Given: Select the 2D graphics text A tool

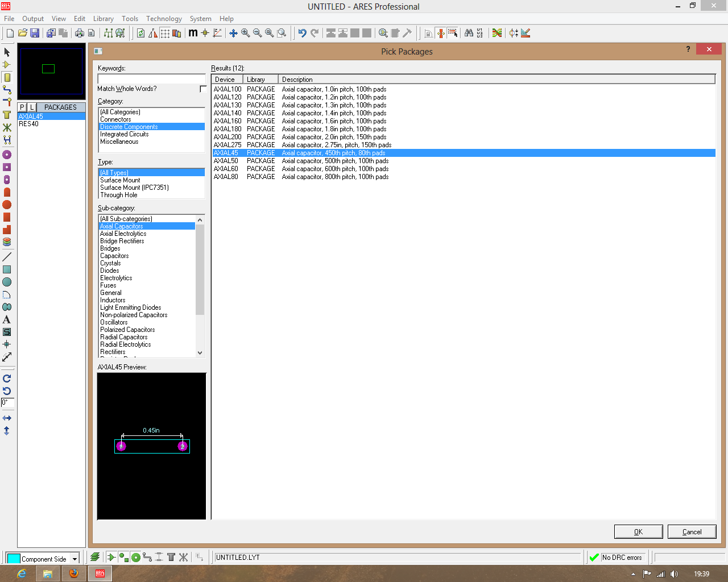Looking at the screenshot, I should 7,319.
